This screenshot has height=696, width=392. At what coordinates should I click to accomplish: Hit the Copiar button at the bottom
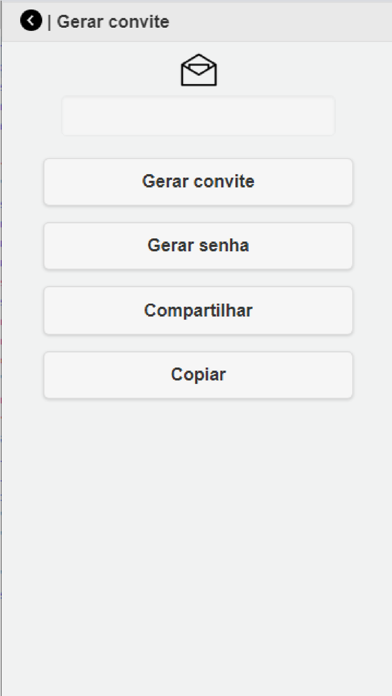point(198,375)
